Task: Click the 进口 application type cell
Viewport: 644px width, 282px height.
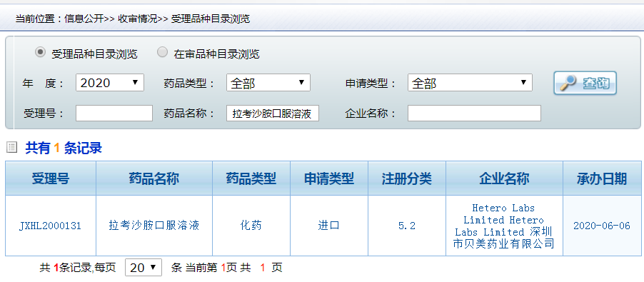Action: (x=329, y=226)
